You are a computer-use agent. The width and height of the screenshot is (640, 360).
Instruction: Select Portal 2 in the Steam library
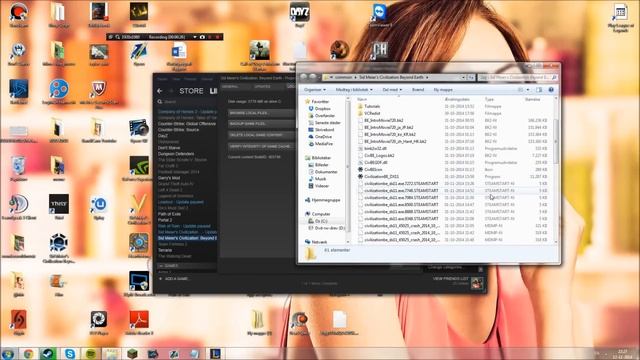click(x=165, y=220)
